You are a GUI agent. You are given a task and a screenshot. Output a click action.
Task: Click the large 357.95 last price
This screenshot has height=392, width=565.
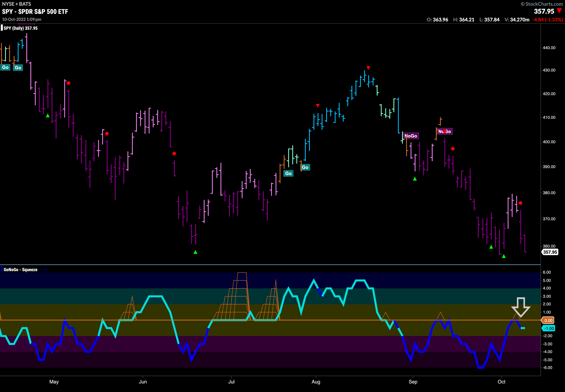(x=544, y=11)
